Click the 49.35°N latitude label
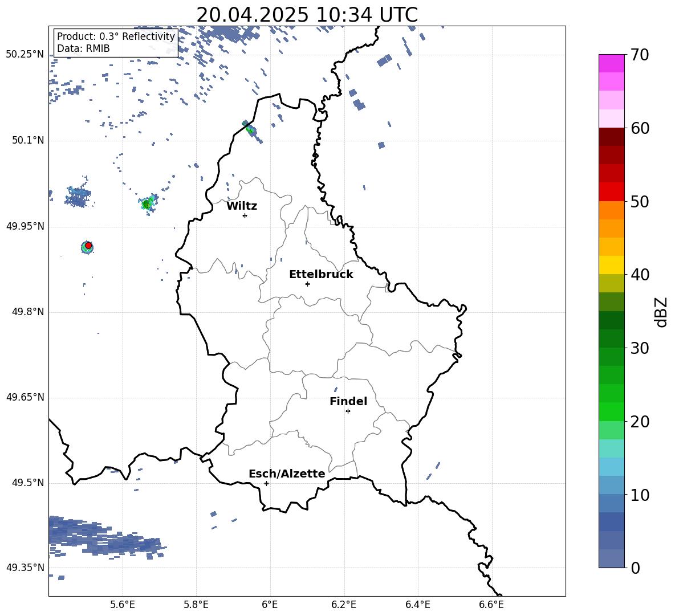The image size is (675, 616). click(x=25, y=568)
